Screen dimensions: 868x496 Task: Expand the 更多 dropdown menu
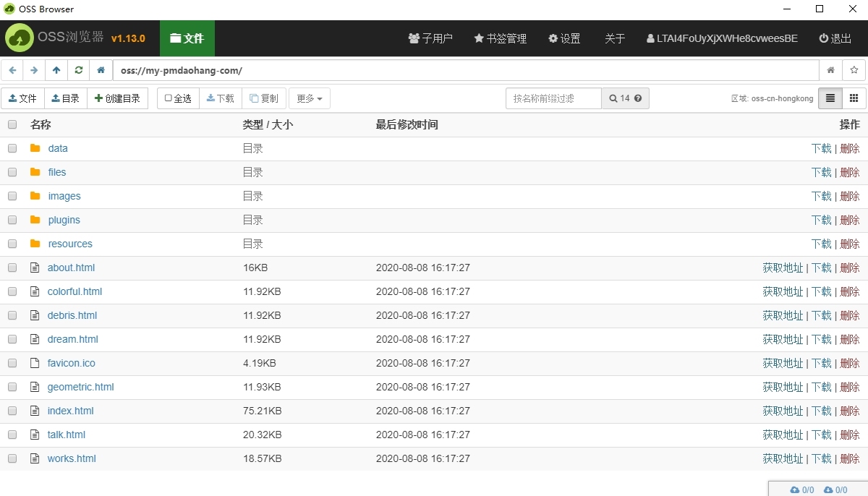[x=310, y=98]
